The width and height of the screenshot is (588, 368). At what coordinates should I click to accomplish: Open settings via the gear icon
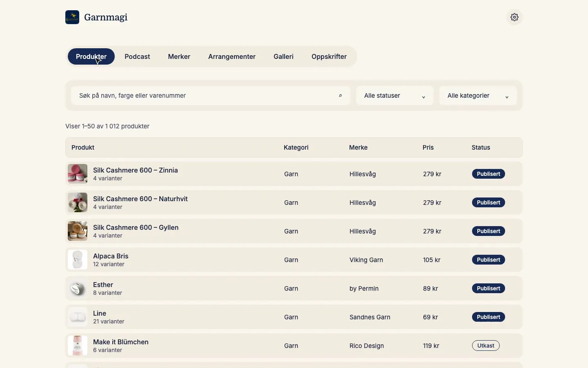coord(514,17)
